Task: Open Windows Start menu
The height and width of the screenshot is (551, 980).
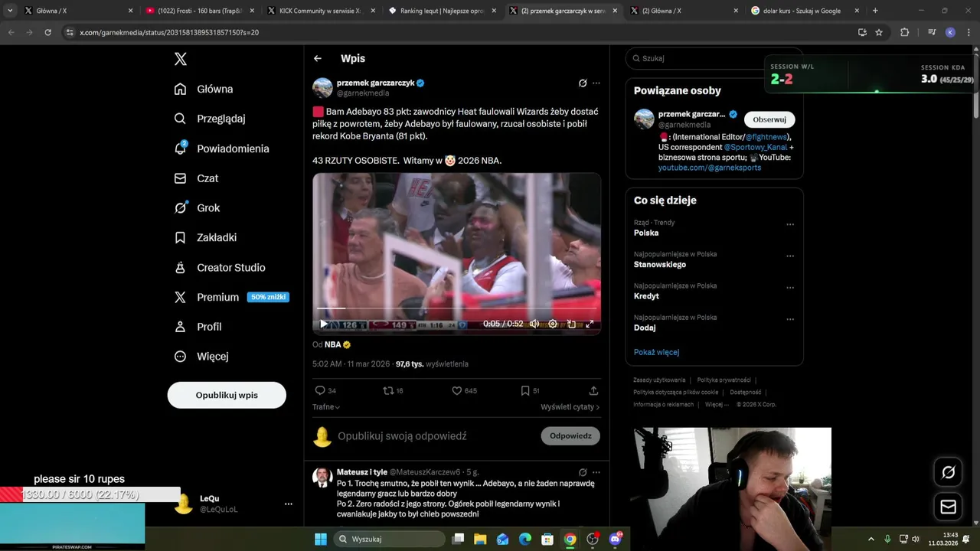Action: 321,539
